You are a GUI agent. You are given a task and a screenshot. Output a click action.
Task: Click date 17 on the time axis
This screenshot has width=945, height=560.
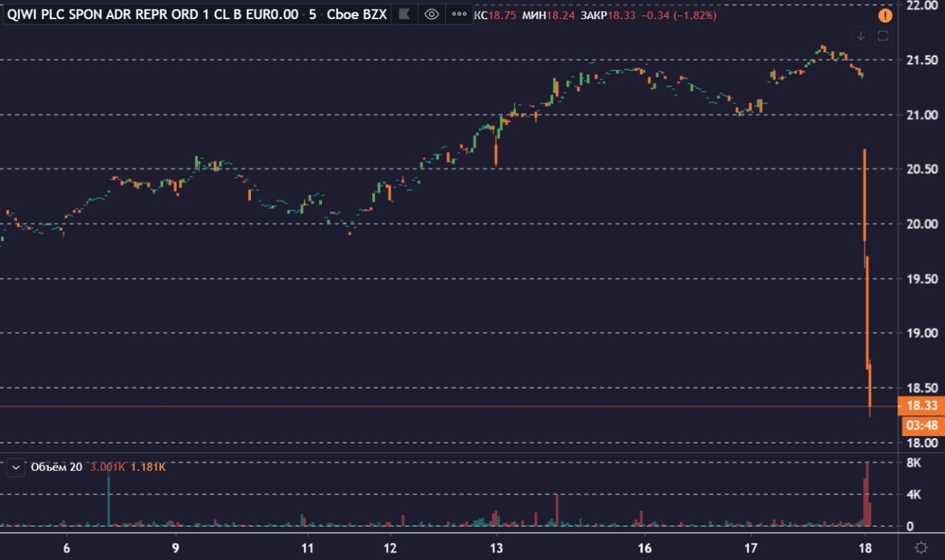pos(750,548)
